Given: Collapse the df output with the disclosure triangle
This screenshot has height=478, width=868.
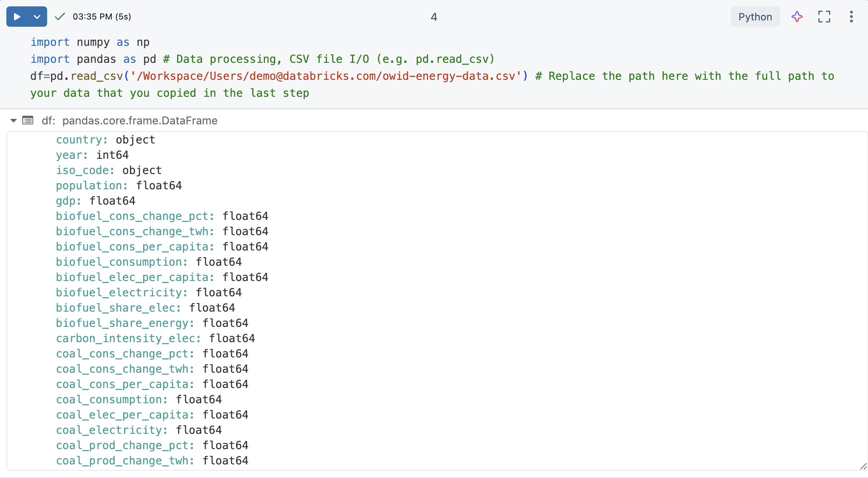Looking at the screenshot, I should click(13, 121).
